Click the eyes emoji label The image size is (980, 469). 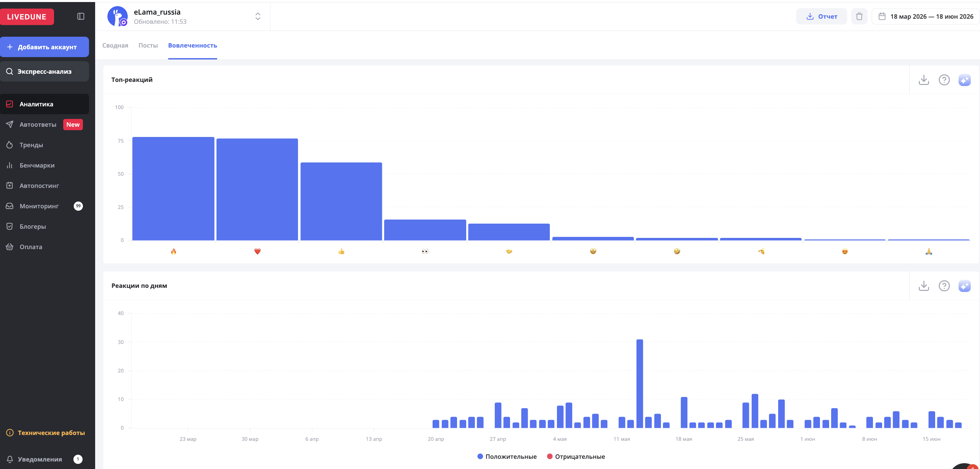coord(425,251)
